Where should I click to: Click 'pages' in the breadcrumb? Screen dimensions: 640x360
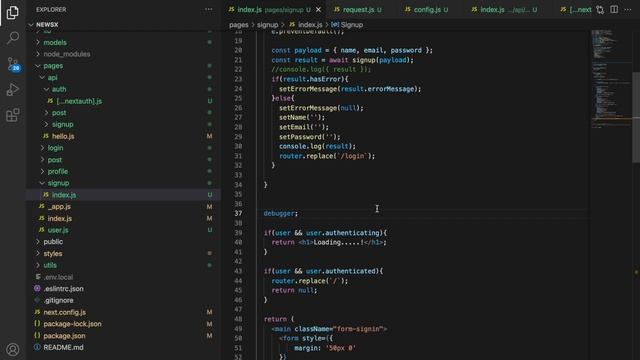point(239,24)
